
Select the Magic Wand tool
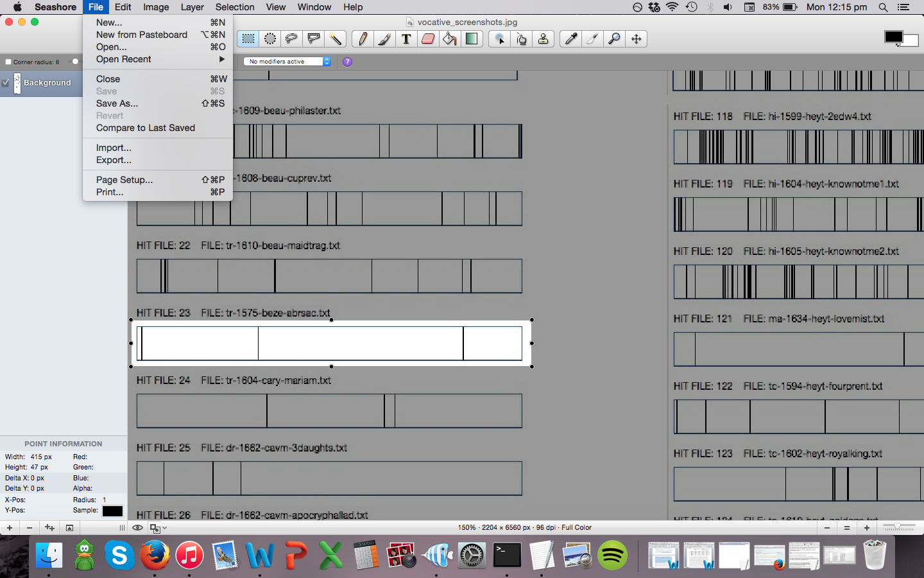pyautogui.click(x=336, y=39)
